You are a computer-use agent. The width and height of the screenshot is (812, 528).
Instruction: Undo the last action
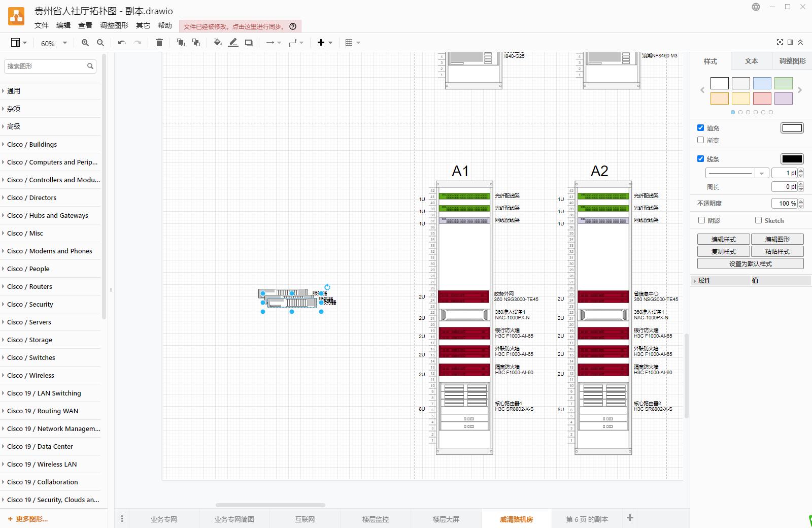coord(122,43)
